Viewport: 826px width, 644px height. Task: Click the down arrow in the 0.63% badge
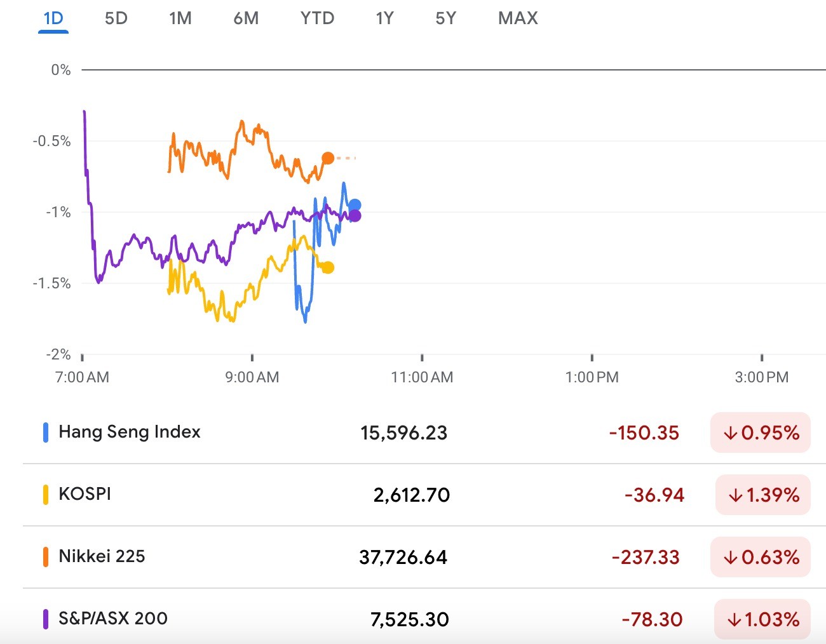pyautogui.click(x=731, y=558)
